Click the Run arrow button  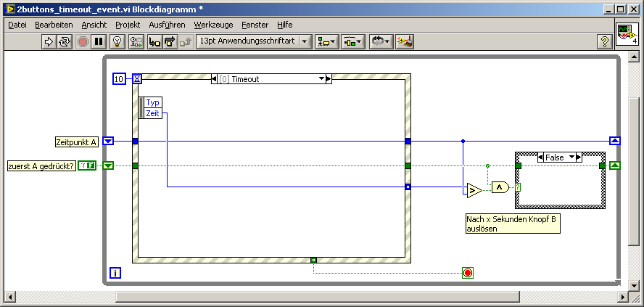tap(49, 41)
